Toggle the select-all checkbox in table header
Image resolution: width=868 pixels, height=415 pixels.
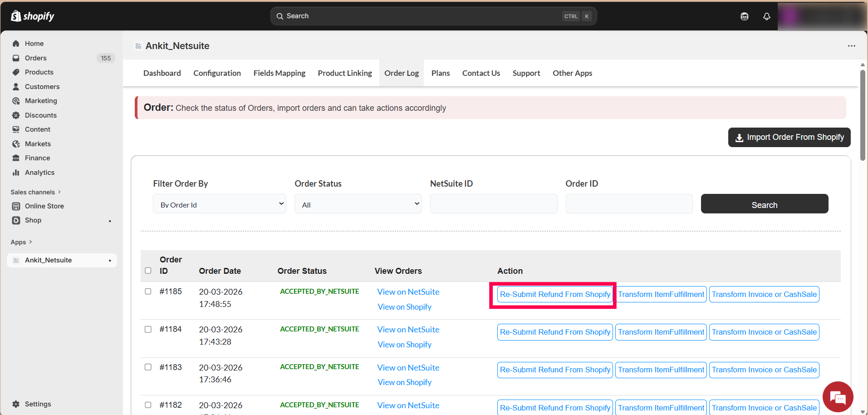[x=148, y=271]
